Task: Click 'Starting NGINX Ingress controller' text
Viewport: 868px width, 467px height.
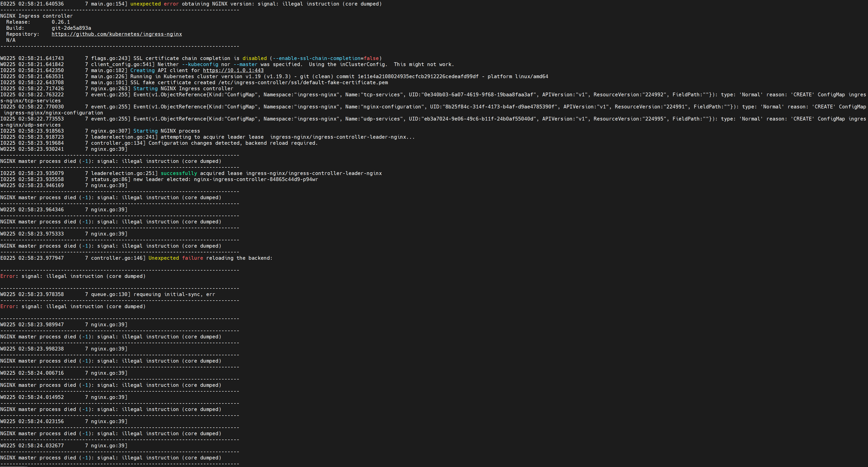Action: [183, 89]
